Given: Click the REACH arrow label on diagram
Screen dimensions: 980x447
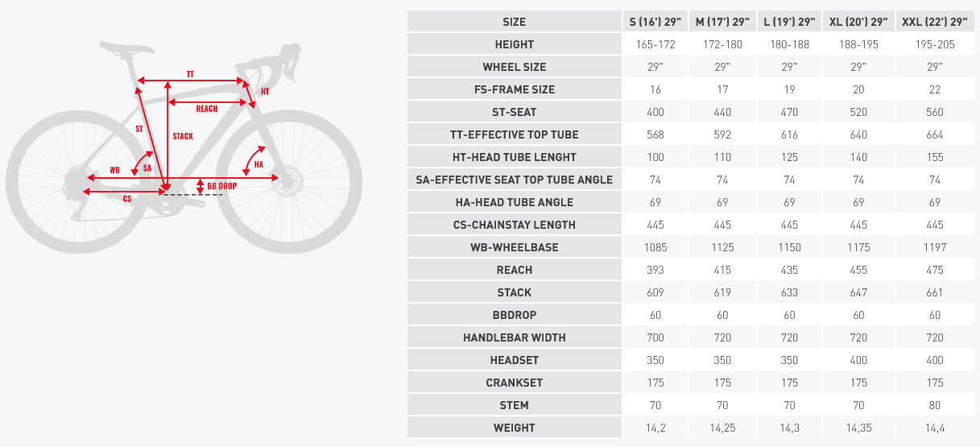Looking at the screenshot, I should pos(207,109).
